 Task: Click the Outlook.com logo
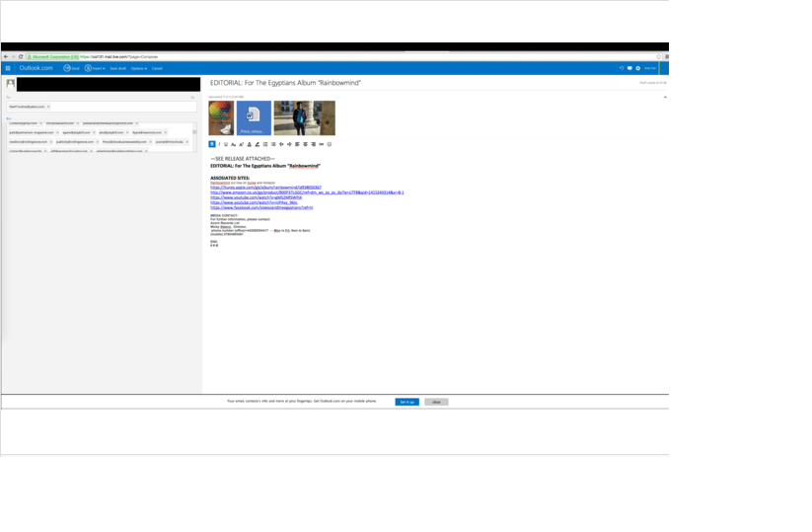click(x=36, y=68)
